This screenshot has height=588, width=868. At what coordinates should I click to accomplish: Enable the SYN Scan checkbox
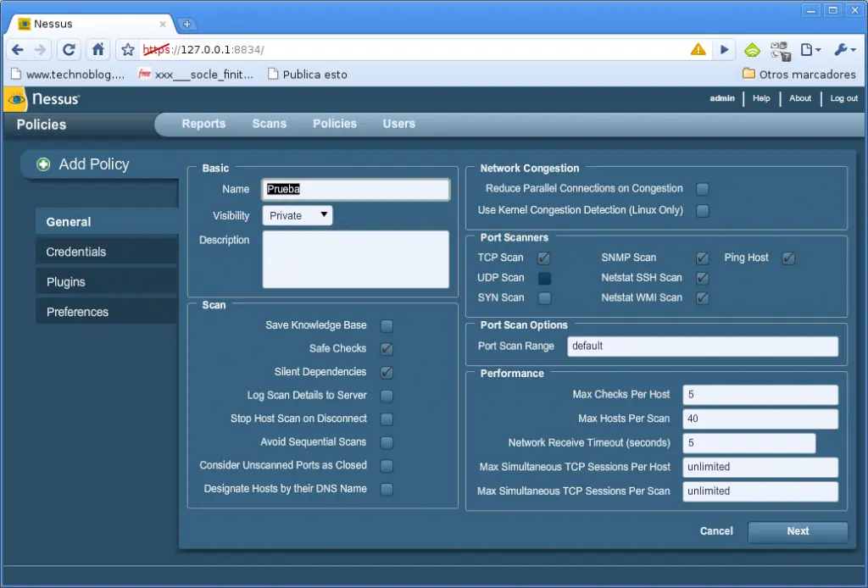[545, 299]
